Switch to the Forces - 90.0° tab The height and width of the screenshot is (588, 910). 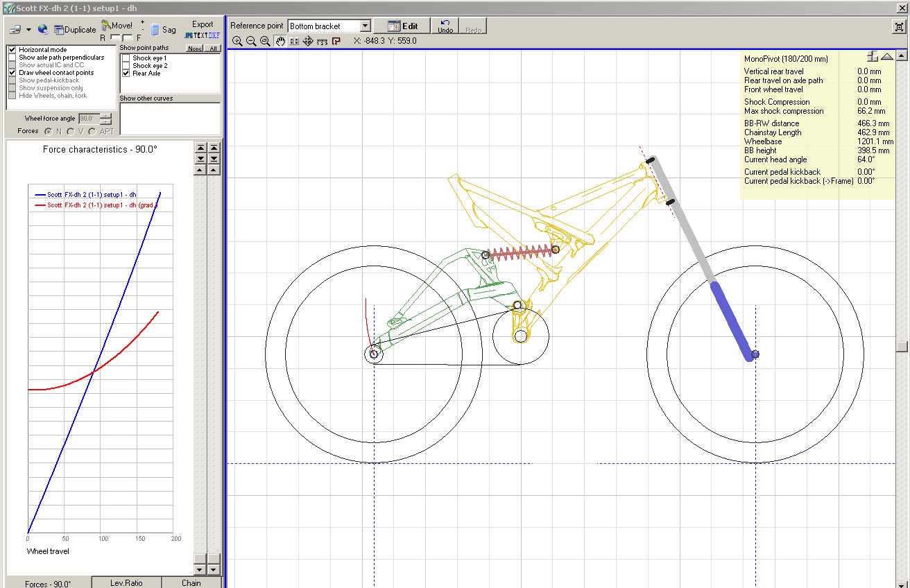pyautogui.click(x=48, y=583)
